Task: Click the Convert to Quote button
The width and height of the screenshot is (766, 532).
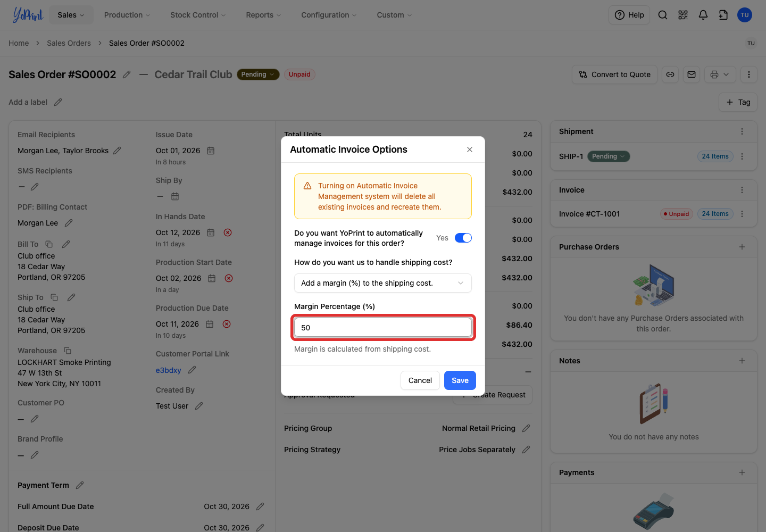Action: 615,74
